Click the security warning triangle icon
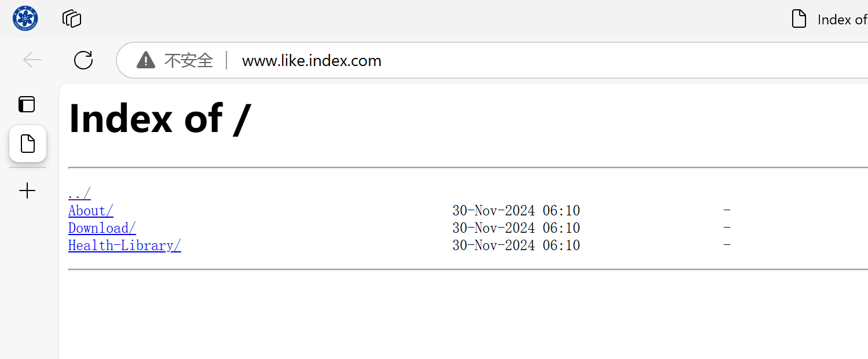Viewport: 868px width, 359px height. (x=146, y=60)
